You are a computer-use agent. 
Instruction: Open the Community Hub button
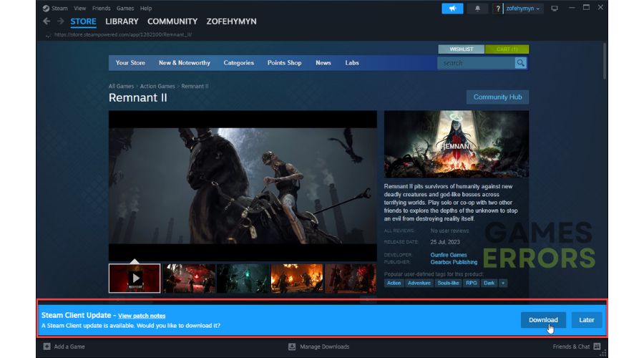click(497, 97)
